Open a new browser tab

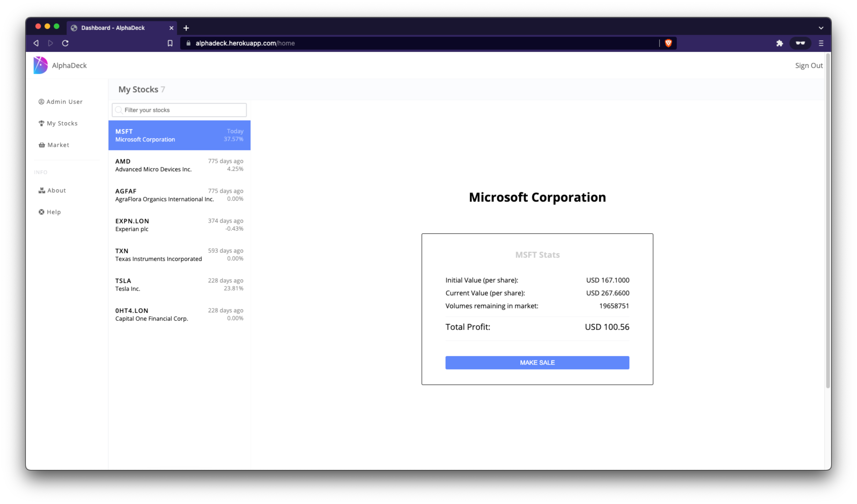coord(186,28)
